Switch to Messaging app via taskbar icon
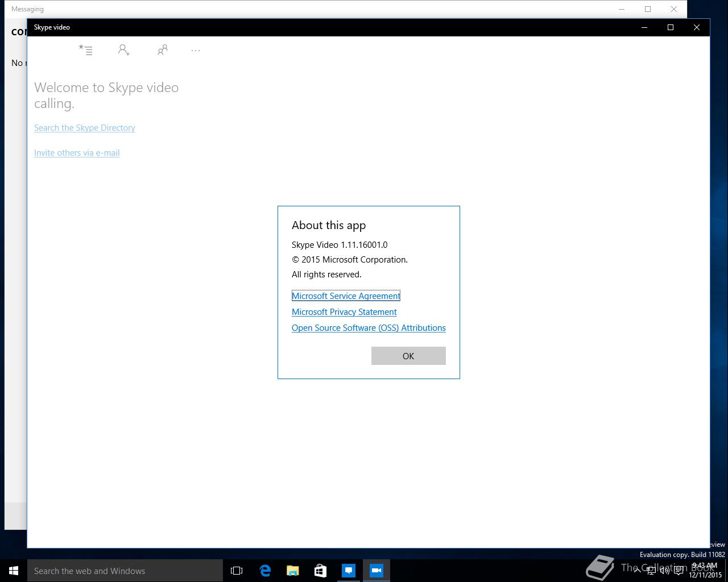This screenshot has height=582, width=728. coord(349,571)
